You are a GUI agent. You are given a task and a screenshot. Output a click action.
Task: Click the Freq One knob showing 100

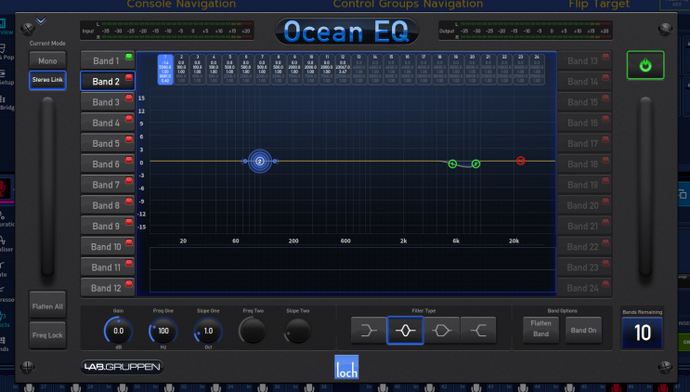[163, 331]
